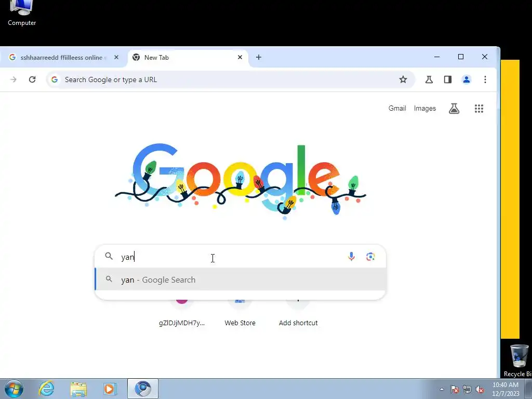Screen dimensions: 532x399
Task: Open the clock showing 10:40 AM
Action: point(505,389)
